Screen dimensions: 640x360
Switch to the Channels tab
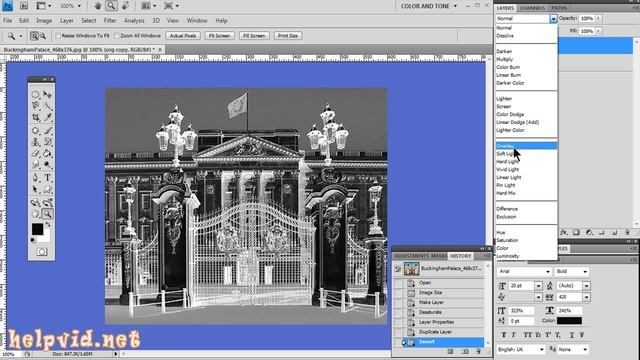532,8
